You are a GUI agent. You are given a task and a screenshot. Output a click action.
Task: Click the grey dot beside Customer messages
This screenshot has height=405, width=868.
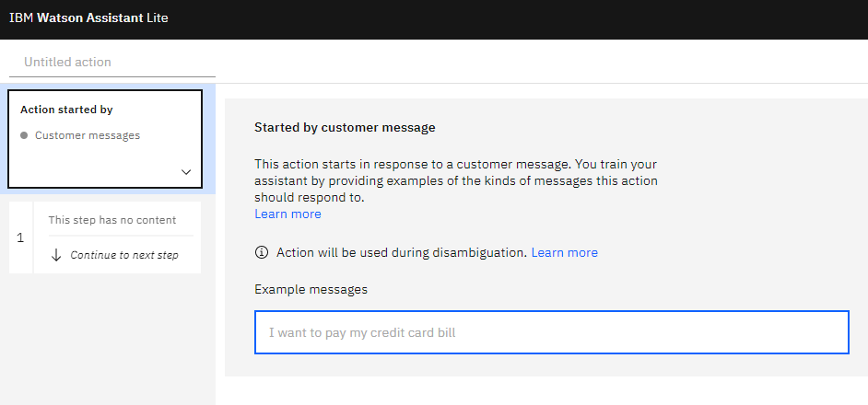24,135
